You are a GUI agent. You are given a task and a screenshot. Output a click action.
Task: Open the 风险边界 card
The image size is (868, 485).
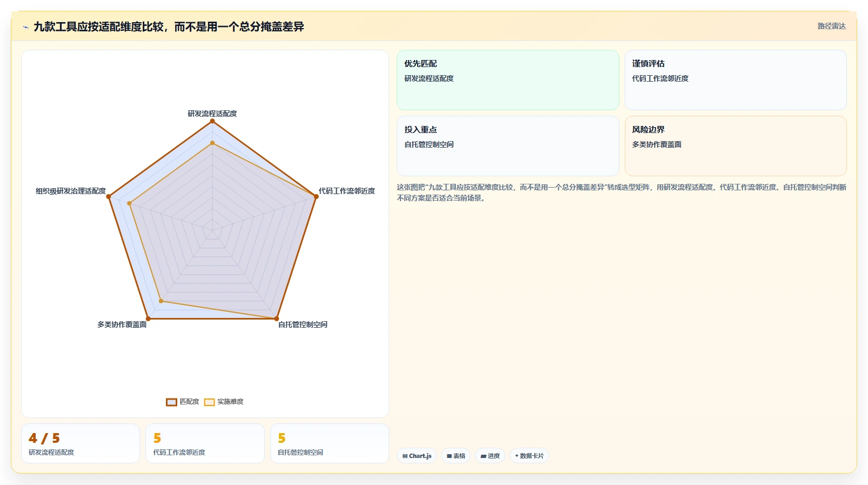click(x=736, y=146)
